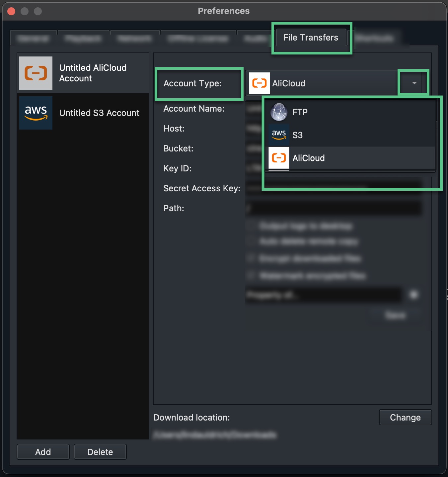Click the Delete account button
The height and width of the screenshot is (477, 448).
coord(100,452)
